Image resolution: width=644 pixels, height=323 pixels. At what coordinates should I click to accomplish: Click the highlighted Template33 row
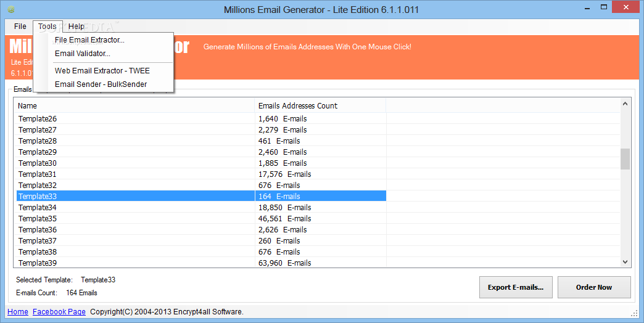(x=201, y=196)
